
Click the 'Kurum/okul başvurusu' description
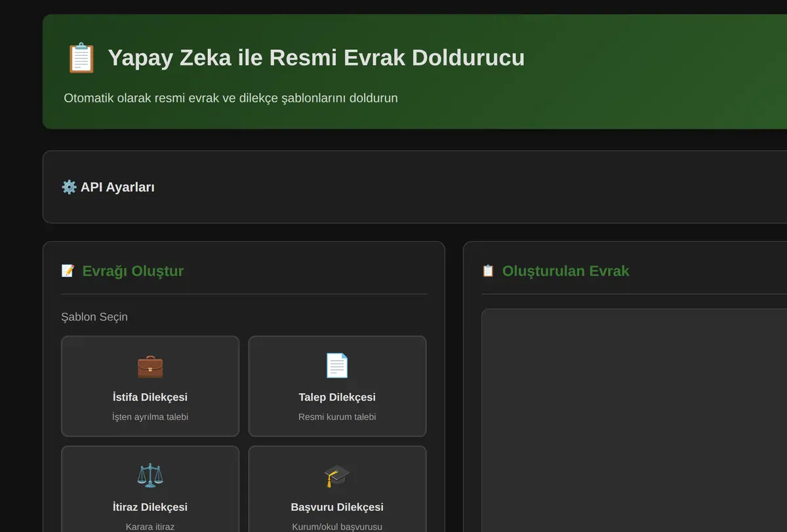coord(337,527)
